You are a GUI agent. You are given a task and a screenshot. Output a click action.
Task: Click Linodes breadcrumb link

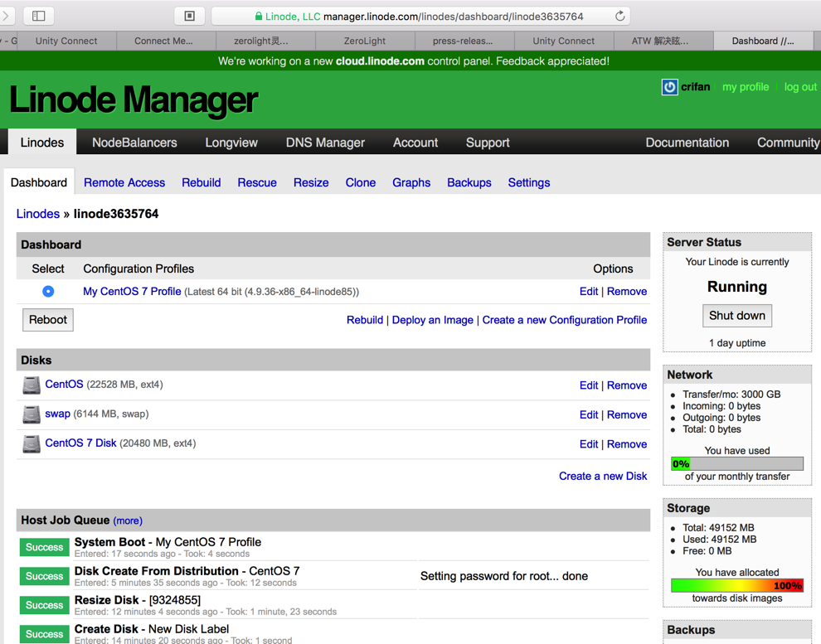tap(37, 214)
